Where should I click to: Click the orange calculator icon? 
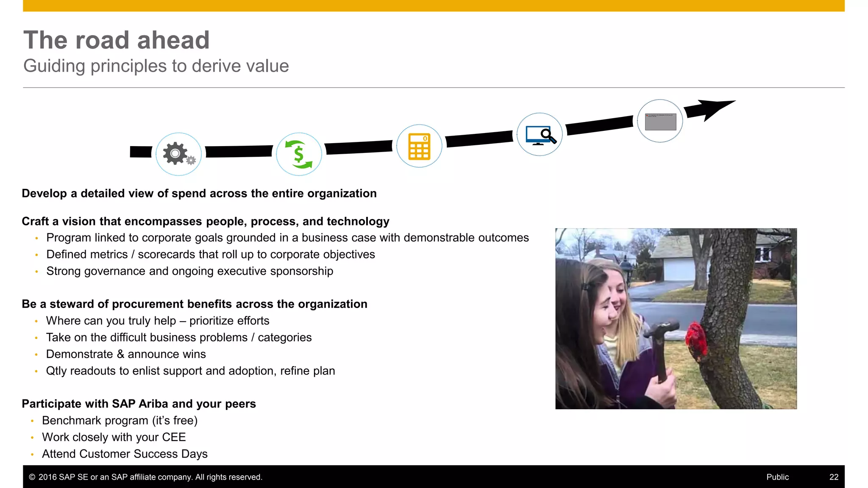[x=419, y=146]
